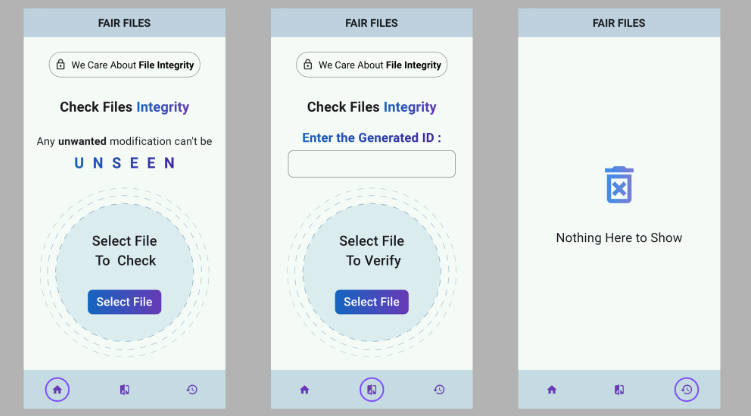This screenshot has height=416, width=751.
Task: Click 'Nothing Here to Show' text
Action: coord(619,237)
